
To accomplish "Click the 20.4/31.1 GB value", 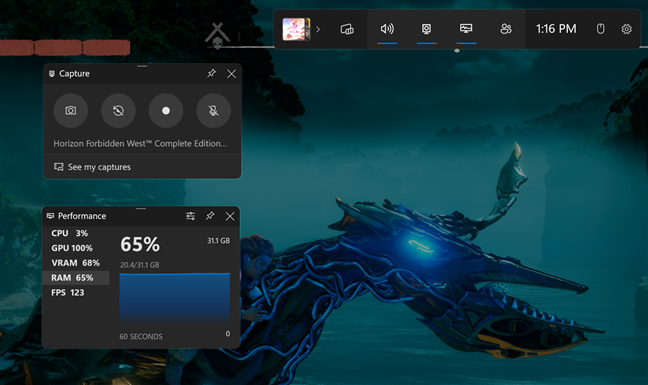I will pos(140,265).
